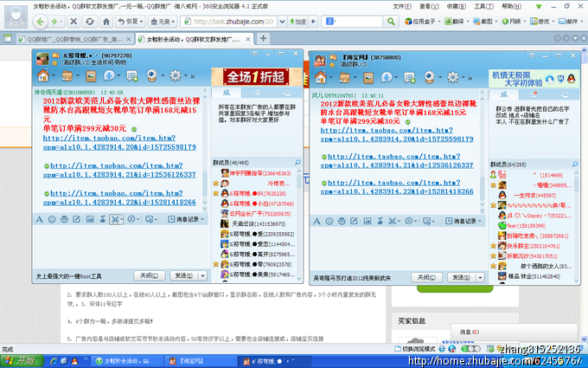Open 应用盒子 dropdown in browser toolbar
588x368 pixels.
click(422, 22)
